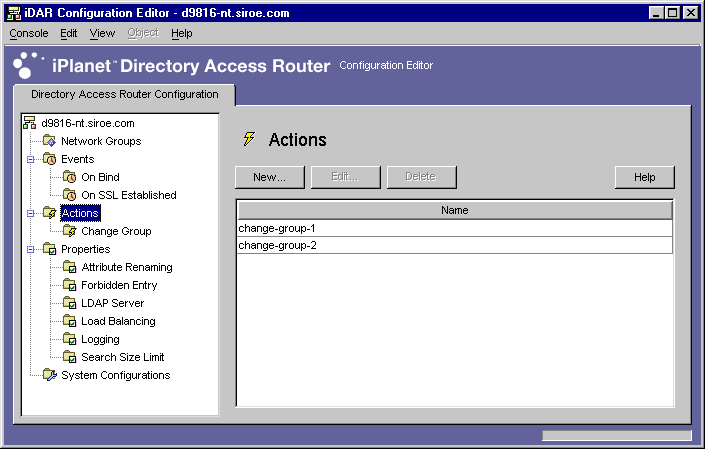Screen dimensions: 705x449
Task: Select LDAP Server label in tree
Action: coord(112,303)
